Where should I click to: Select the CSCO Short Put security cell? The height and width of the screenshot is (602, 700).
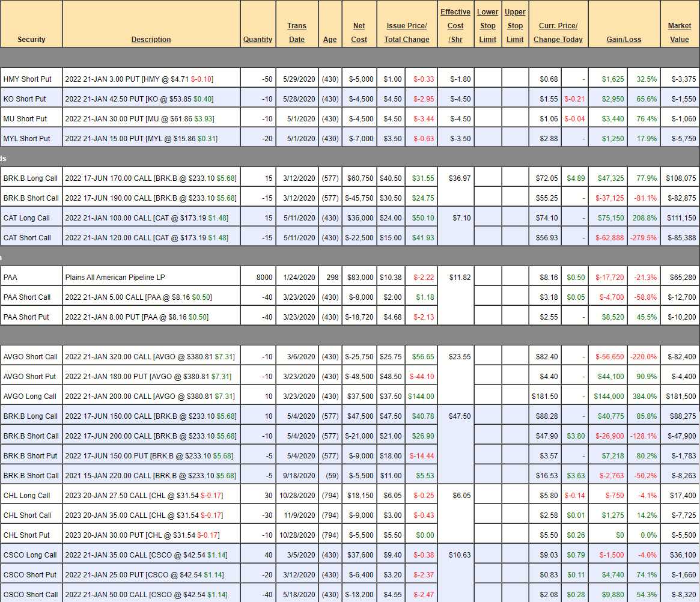30,575
